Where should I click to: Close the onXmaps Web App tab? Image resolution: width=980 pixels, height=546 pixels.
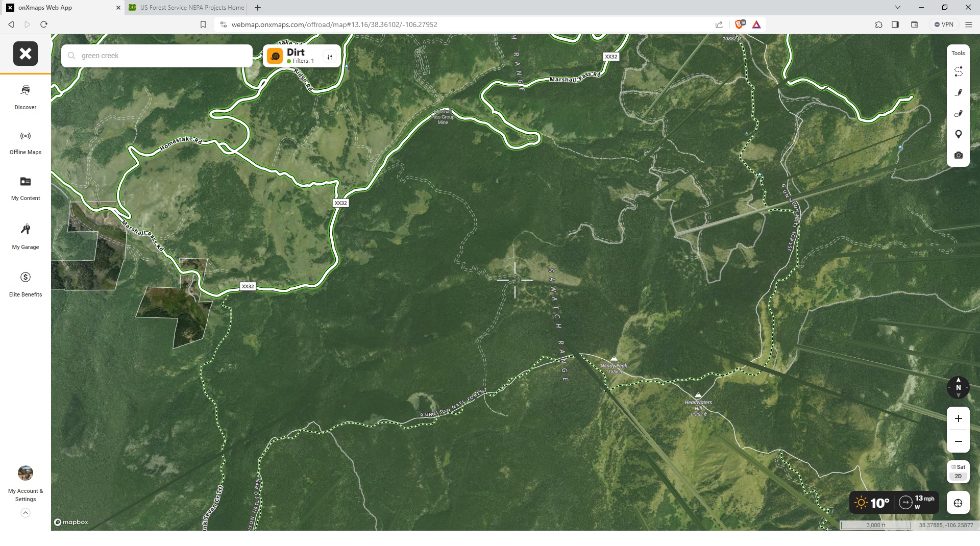[118, 8]
